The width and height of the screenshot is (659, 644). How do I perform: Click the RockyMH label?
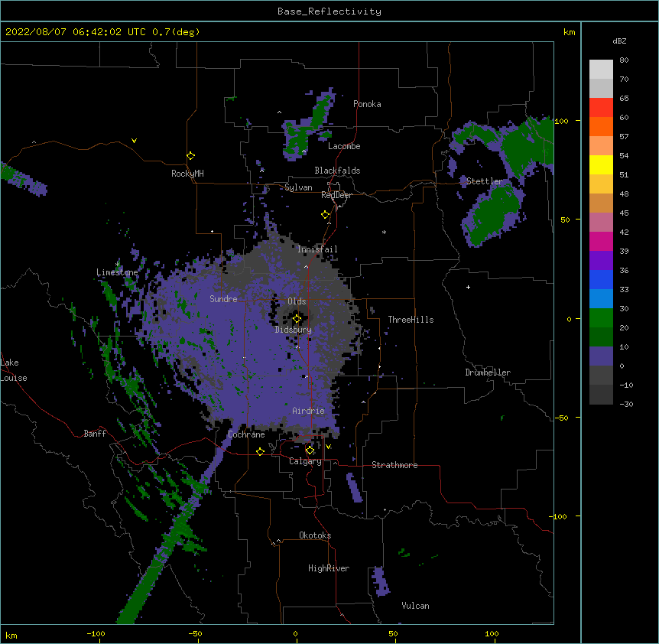tap(187, 174)
